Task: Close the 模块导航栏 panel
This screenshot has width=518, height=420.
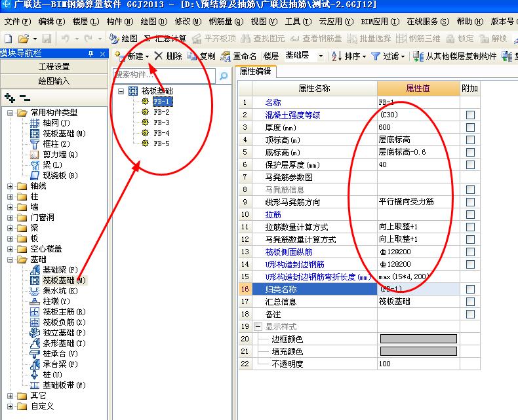Action: tap(103, 54)
